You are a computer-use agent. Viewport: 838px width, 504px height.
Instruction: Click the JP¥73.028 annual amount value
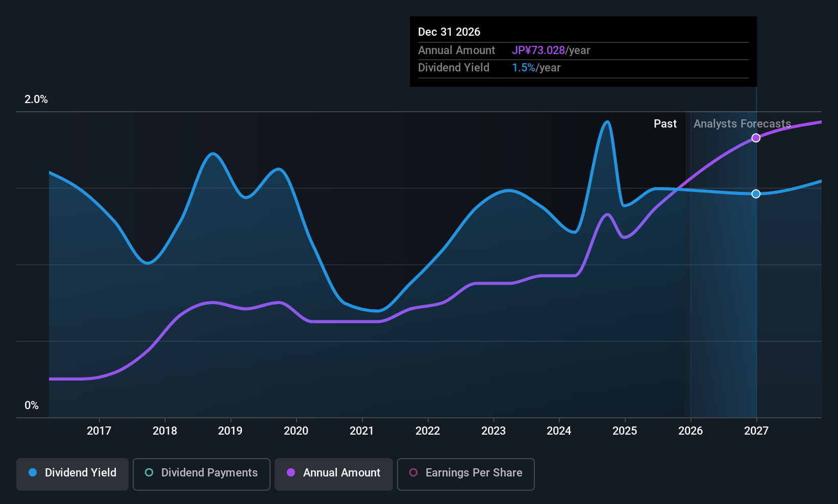pos(538,51)
